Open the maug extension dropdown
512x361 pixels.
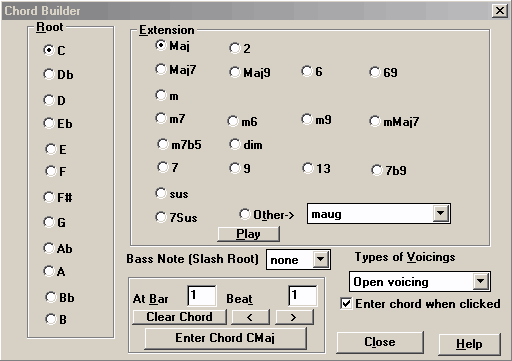coord(440,213)
